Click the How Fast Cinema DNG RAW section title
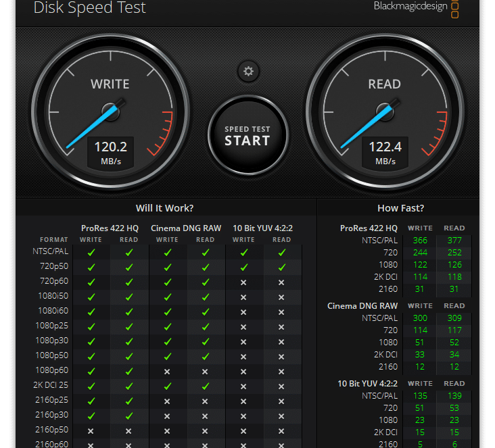This screenshot has width=495, height=448. 362,305
